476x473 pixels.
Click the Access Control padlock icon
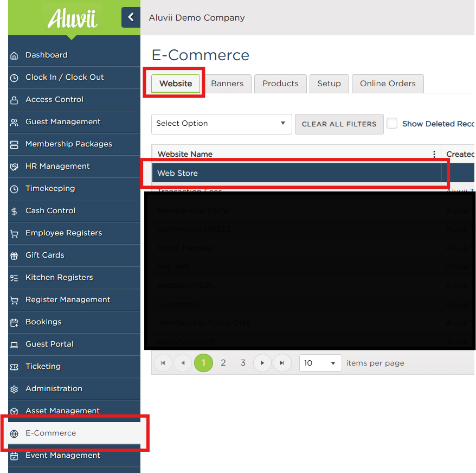[x=14, y=100]
